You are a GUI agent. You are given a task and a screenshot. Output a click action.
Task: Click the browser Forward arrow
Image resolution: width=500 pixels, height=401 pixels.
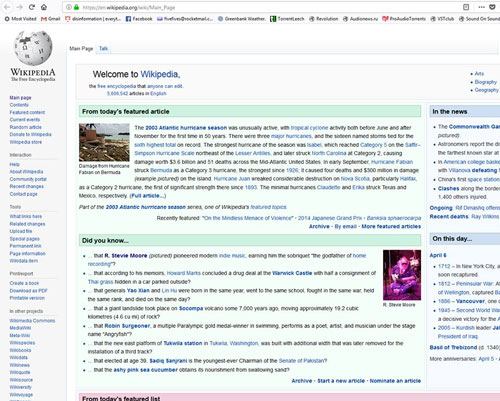[x=19, y=7]
